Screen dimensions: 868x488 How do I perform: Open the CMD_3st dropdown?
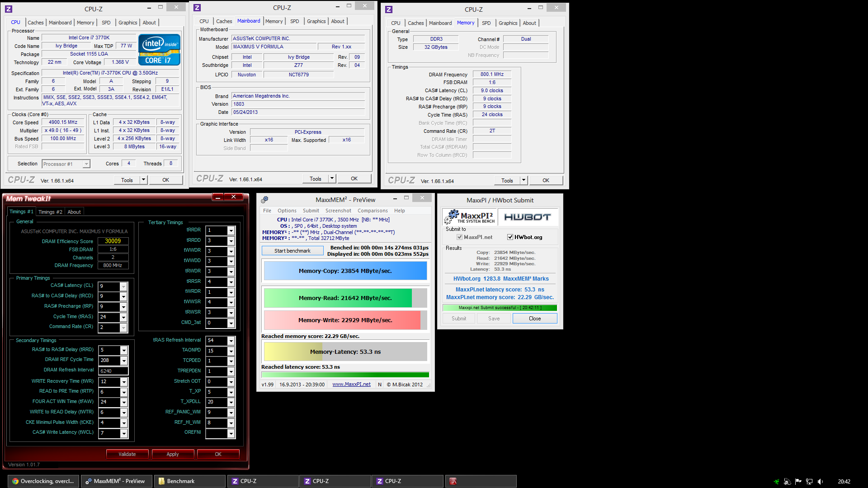click(x=231, y=323)
